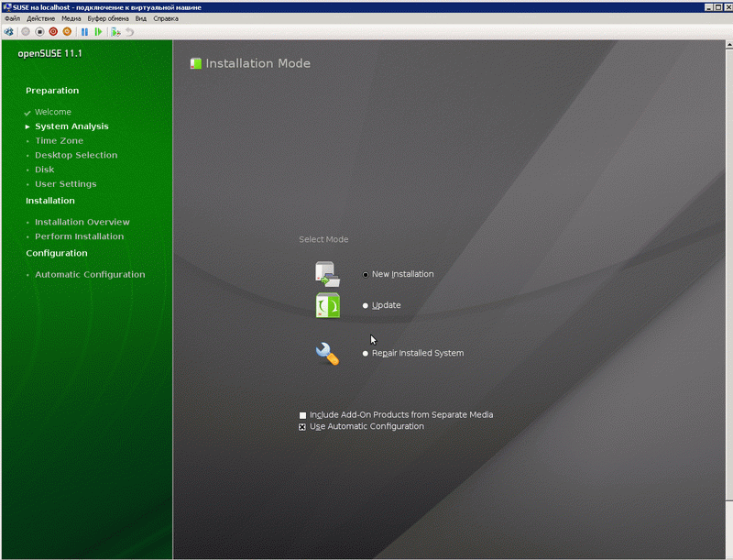This screenshot has width=733, height=560.
Task: Enable Include Add-On Products from Separate Media
Action: (303, 415)
